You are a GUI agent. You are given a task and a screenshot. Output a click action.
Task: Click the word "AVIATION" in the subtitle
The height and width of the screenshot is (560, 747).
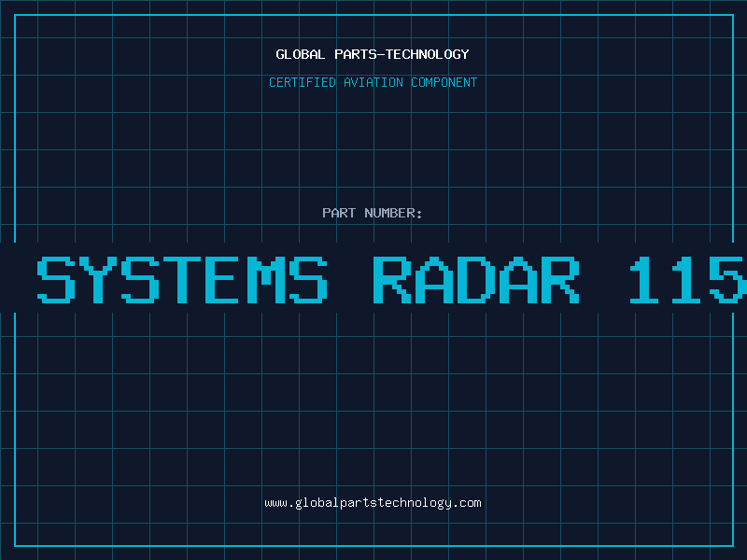[373, 82]
